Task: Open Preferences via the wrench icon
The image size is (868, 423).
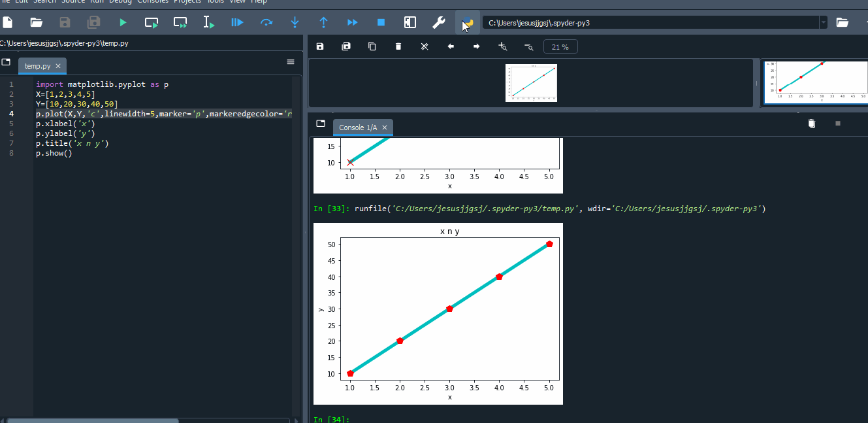Action: click(x=439, y=22)
